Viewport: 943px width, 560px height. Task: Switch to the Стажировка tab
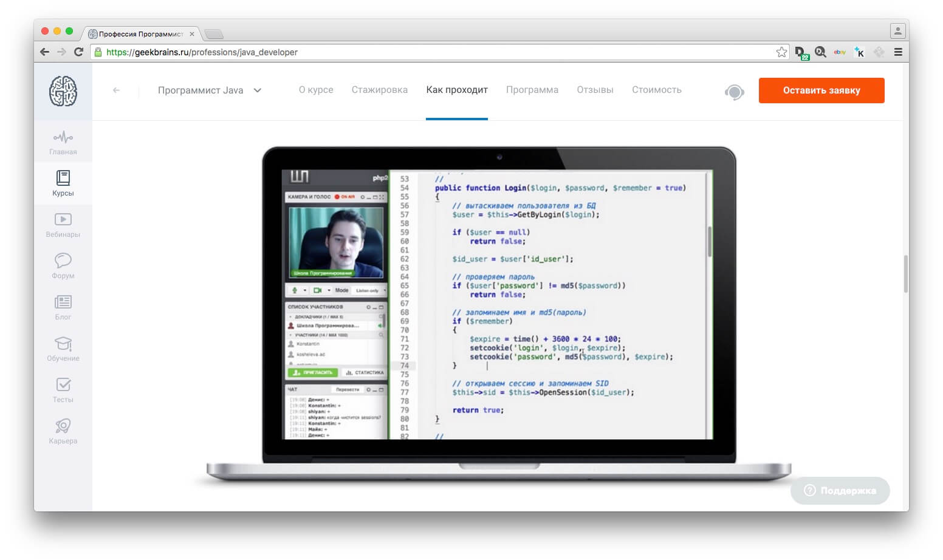[380, 90]
